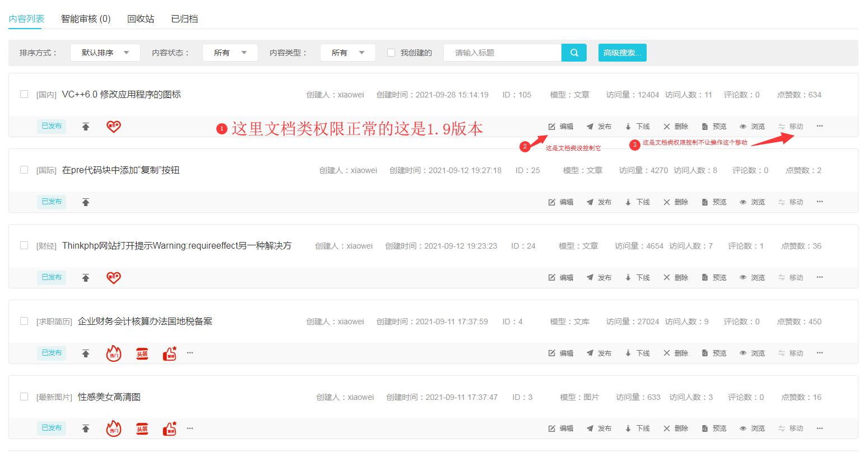Click thumbs-up badge for 企业财务会计核算办法国地税备案
The width and height of the screenshot is (868, 452).
coord(169,353)
